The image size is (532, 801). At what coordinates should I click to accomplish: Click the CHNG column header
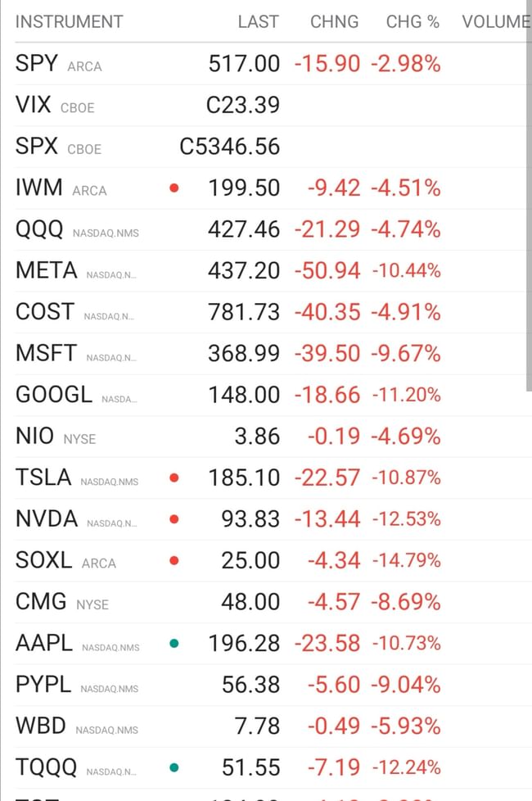point(334,22)
